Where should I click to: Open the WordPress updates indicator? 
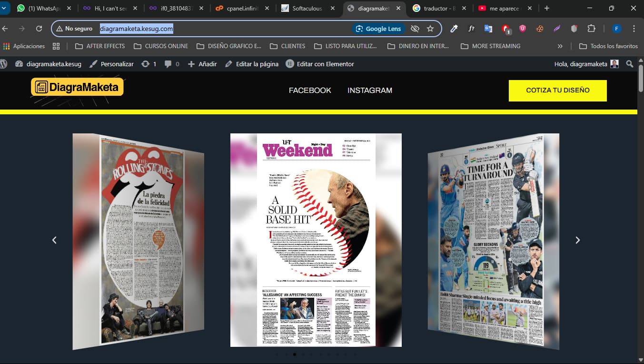149,64
